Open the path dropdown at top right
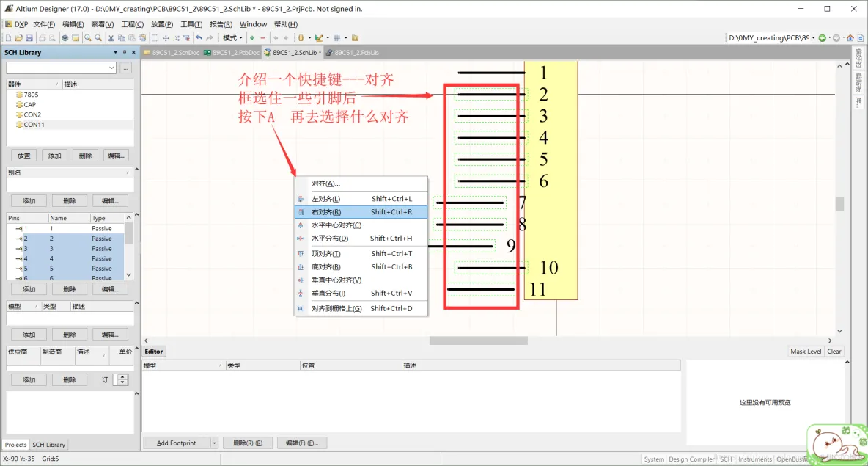The image size is (868, 466). coord(813,37)
